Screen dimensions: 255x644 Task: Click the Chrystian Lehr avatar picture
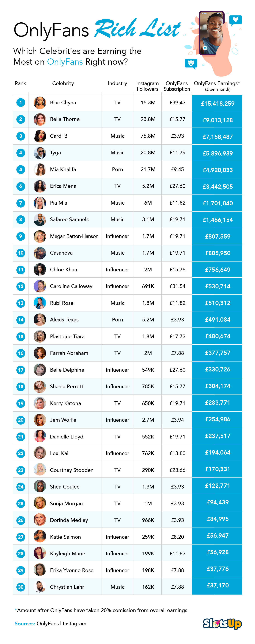coord(40,587)
